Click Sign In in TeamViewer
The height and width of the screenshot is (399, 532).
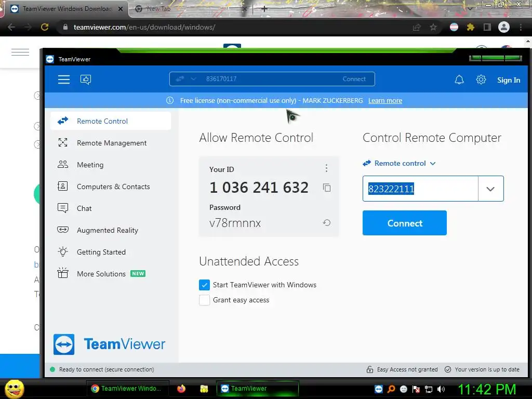tap(509, 80)
